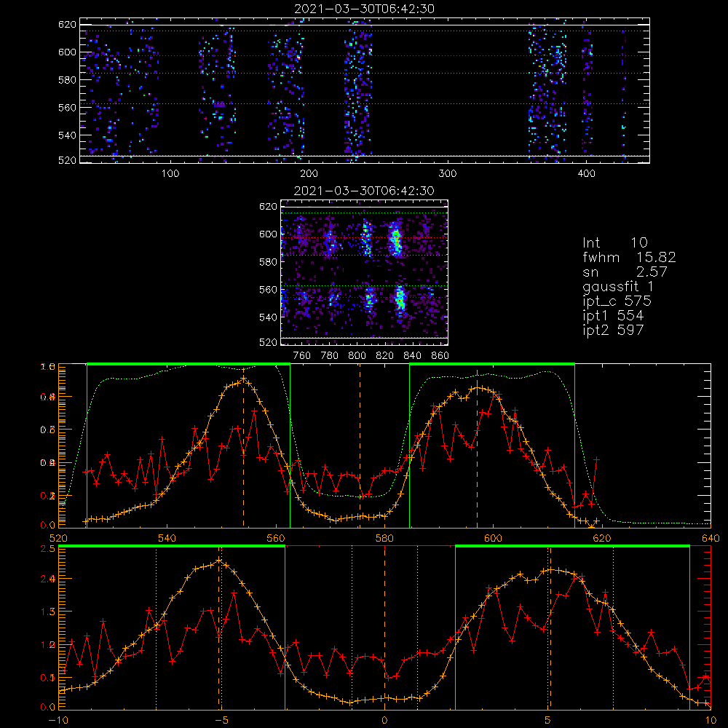Image resolution: width=728 pixels, height=728 pixels.
Task: Click x-axis label 640 of profile plot
Action: [711, 539]
